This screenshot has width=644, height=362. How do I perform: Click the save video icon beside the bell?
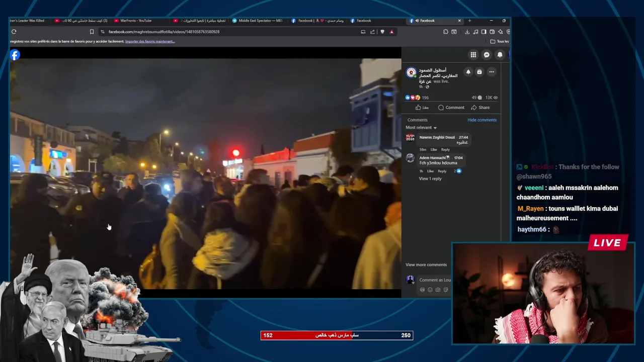click(479, 72)
